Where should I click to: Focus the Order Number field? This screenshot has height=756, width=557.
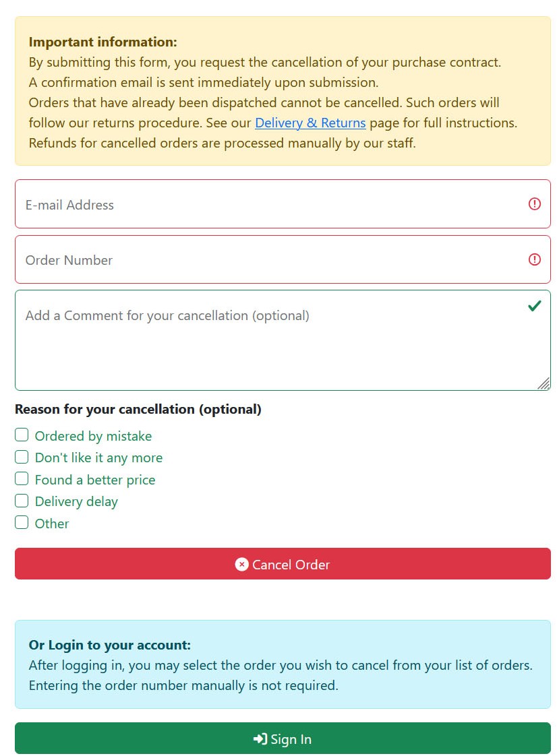[x=283, y=259]
